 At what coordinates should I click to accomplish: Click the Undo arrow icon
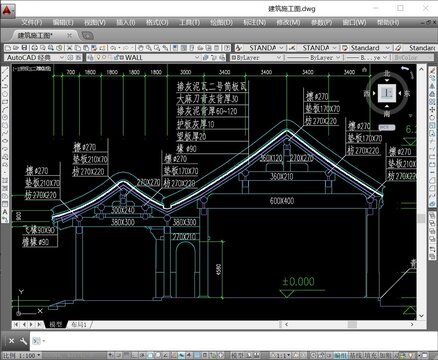112,48
